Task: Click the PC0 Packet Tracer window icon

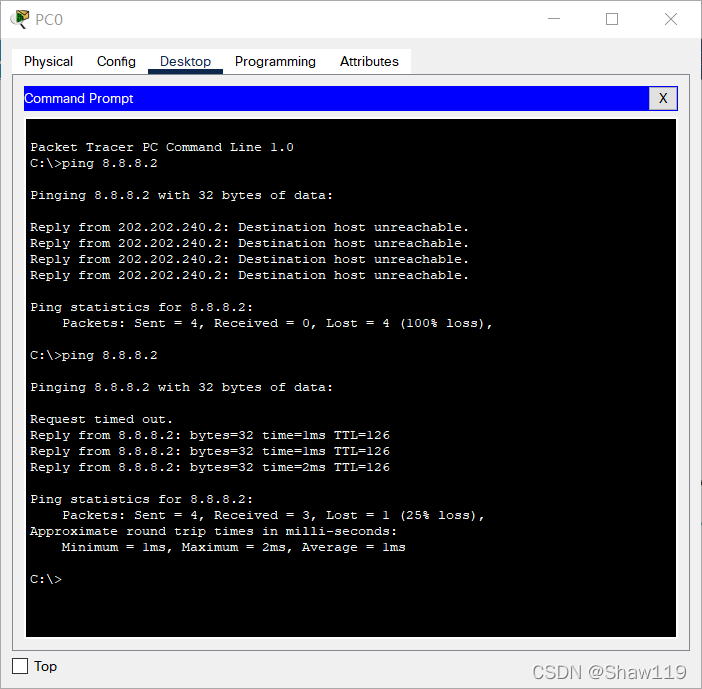Action: [20, 19]
